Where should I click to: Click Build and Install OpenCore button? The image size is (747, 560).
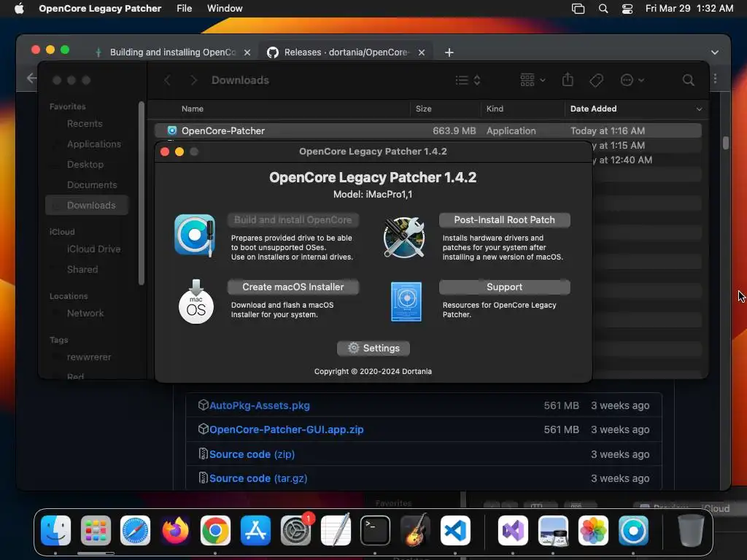click(293, 219)
